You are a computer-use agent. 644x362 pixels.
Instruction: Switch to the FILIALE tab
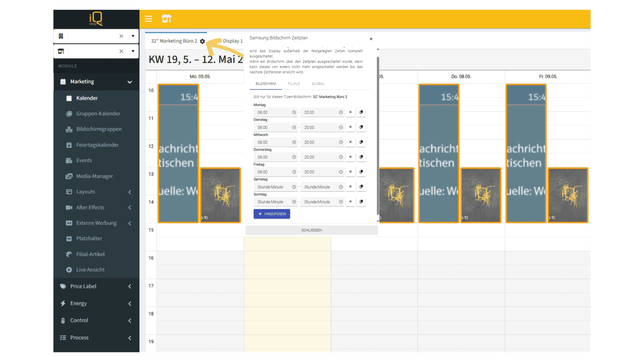click(294, 84)
